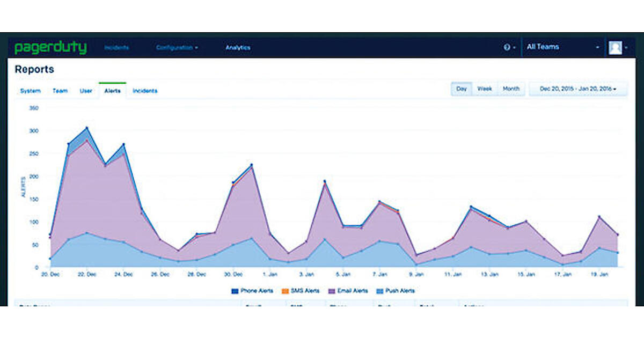
Task: Click the 22 Dec peak data point
Action: (86, 128)
